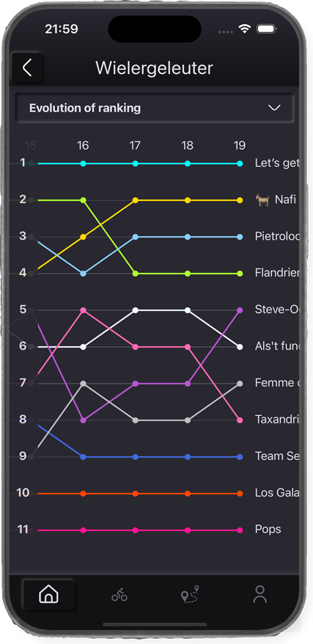Open the route map pins tab

pos(190,594)
